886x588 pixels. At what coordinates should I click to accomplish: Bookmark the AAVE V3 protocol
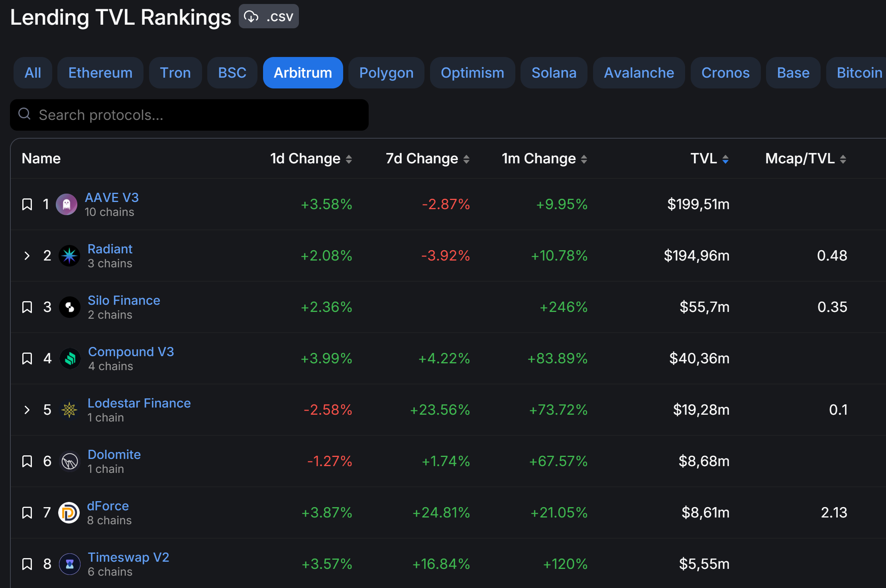coord(27,204)
